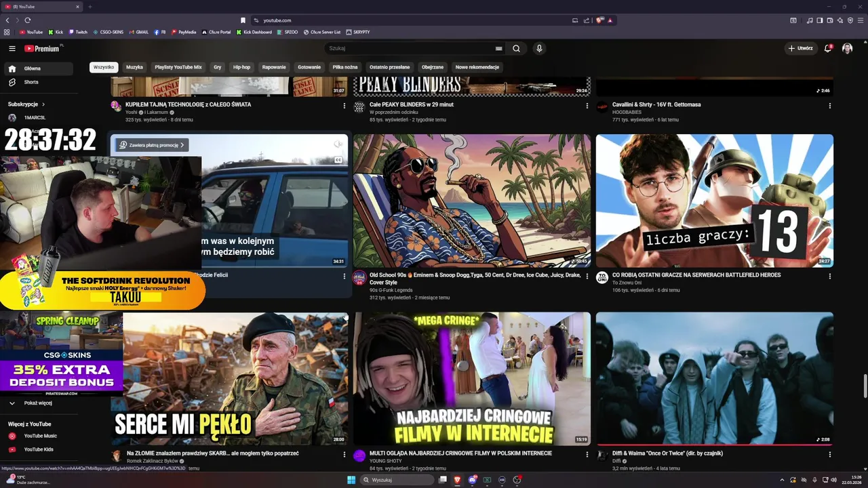Viewport: 868px width, 488px height.
Task: Open options menu for KUPIŁEM TAJNĄ TECHNOLOGIĘ video
Action: coord(344,106)
